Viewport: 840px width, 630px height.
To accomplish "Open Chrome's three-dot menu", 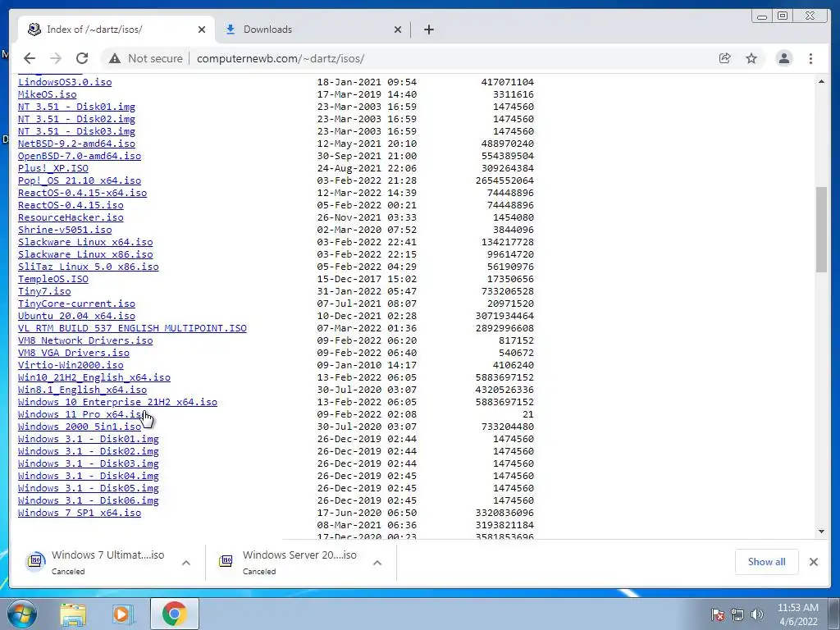I will coord(810,58).
